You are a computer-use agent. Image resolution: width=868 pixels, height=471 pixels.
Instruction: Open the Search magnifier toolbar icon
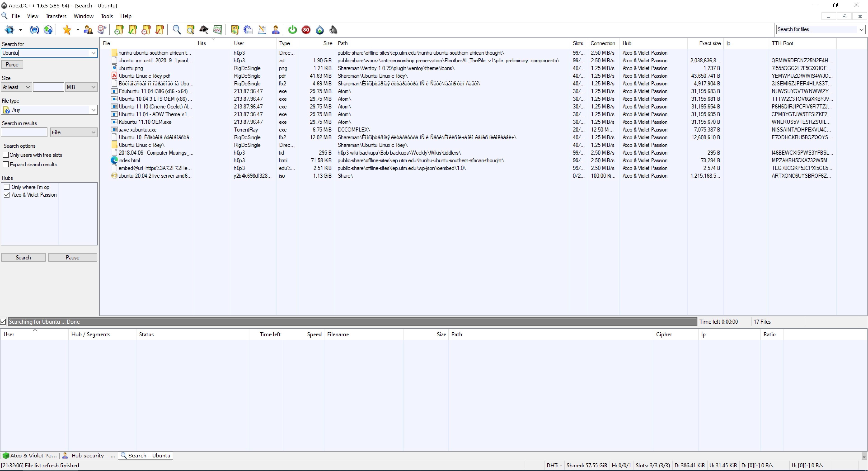click(177, 30)
